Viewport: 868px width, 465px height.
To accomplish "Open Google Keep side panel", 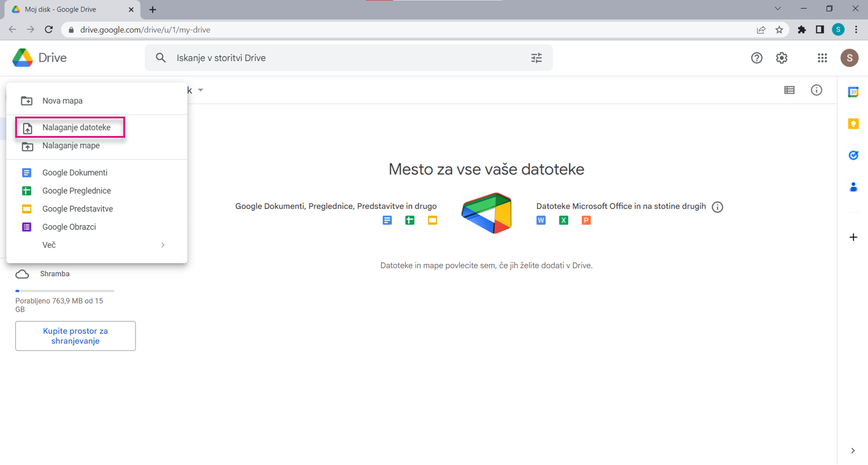I will (853, 124).
